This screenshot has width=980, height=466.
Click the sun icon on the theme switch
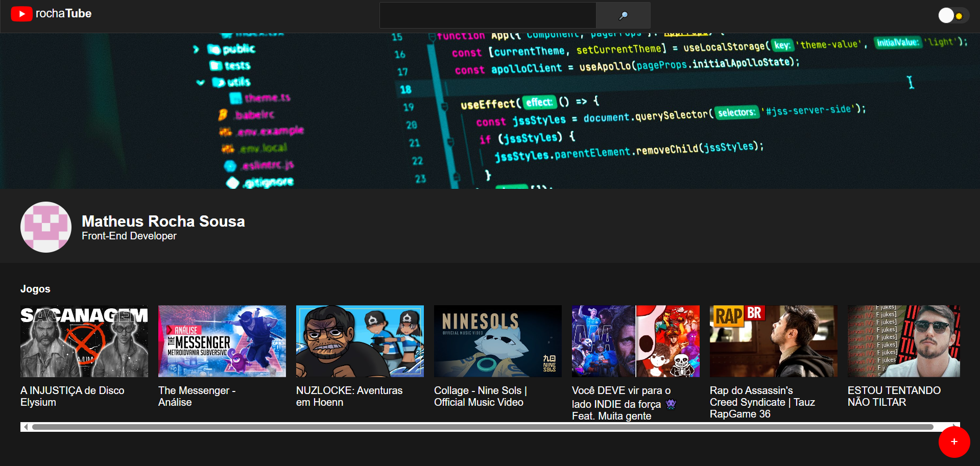(960, 15)
